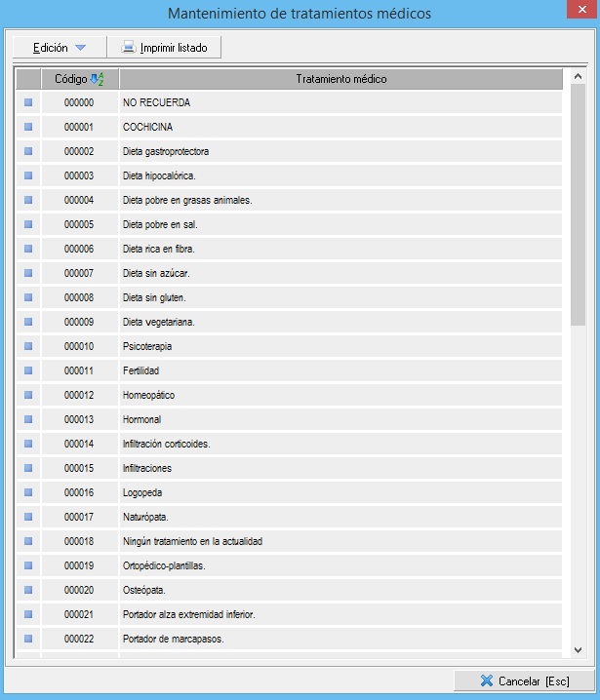Select the blue marker for row 000008
The image size is (600, 700).
(28, 297)
